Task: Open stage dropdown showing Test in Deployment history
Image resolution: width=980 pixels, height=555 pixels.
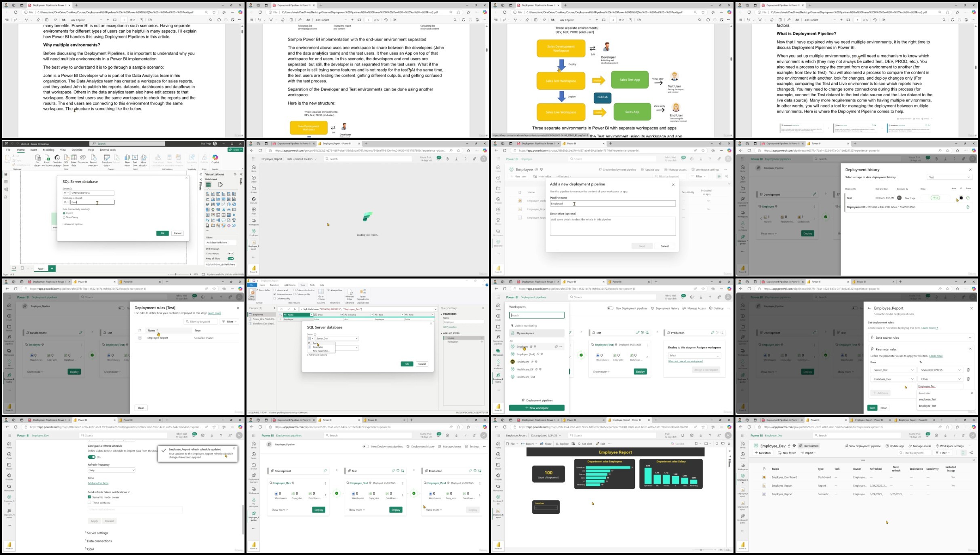Action: coord(949,177)
